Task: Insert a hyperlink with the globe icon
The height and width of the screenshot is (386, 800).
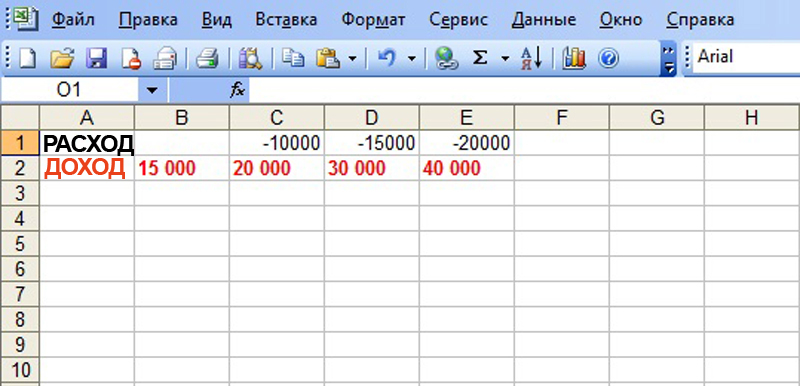Action: tap(446, 58)
